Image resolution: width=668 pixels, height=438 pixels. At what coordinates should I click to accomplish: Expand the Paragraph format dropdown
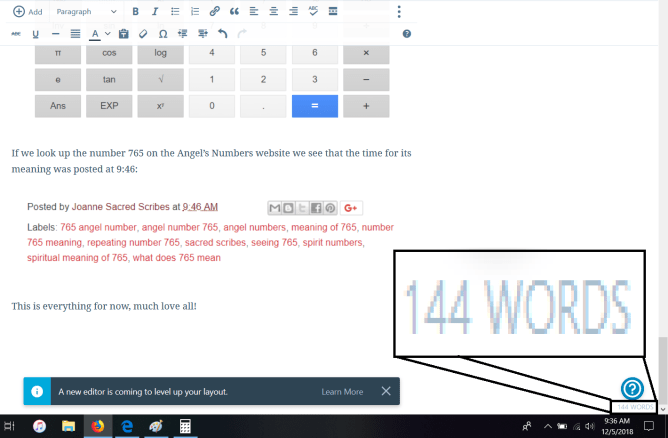tap(86, 12)
